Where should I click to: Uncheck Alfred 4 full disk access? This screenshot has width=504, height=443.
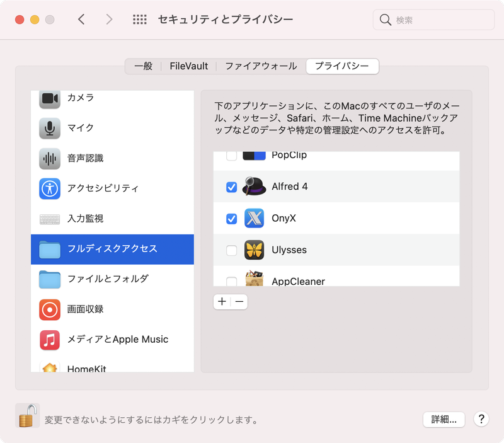232,187
